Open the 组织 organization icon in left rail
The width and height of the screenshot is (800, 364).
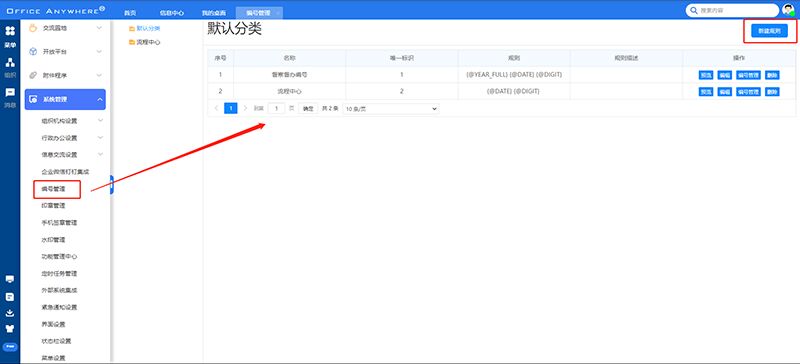pos(10,63)
